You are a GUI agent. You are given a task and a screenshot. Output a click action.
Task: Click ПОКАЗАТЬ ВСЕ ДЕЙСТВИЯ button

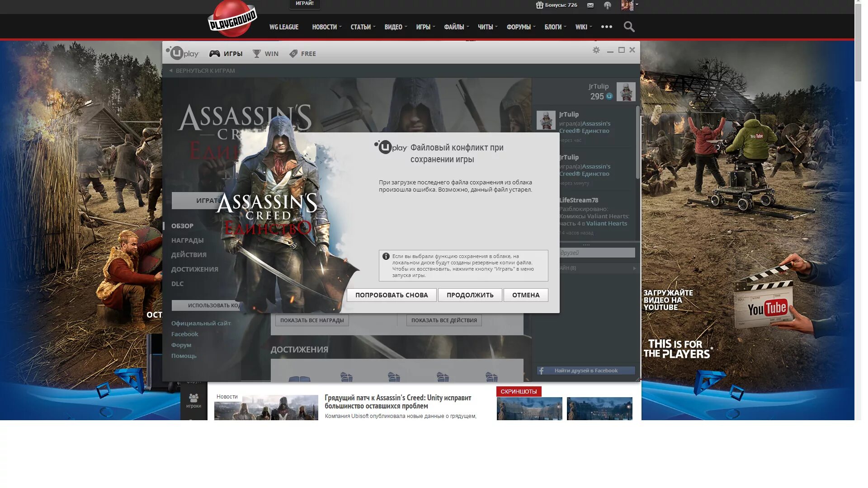[x=444, y=320]
